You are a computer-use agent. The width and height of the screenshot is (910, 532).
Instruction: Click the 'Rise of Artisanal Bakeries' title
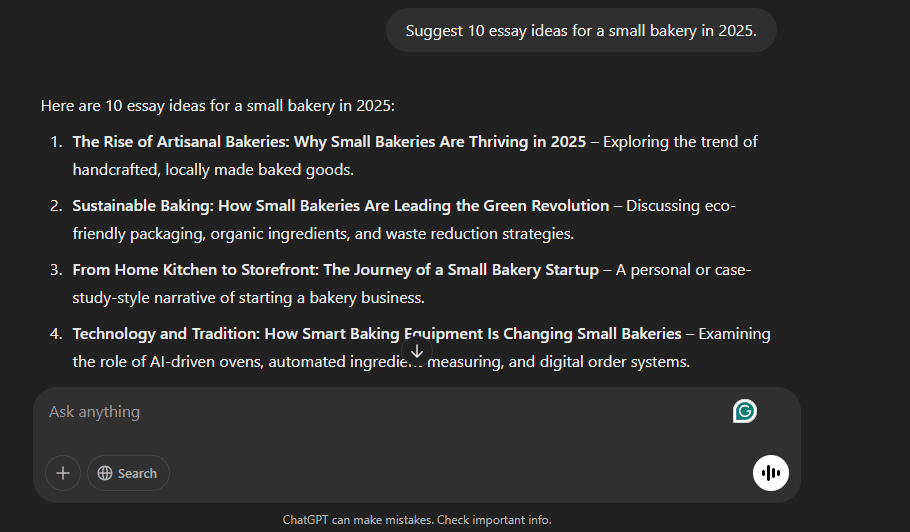tap(329, 142)
